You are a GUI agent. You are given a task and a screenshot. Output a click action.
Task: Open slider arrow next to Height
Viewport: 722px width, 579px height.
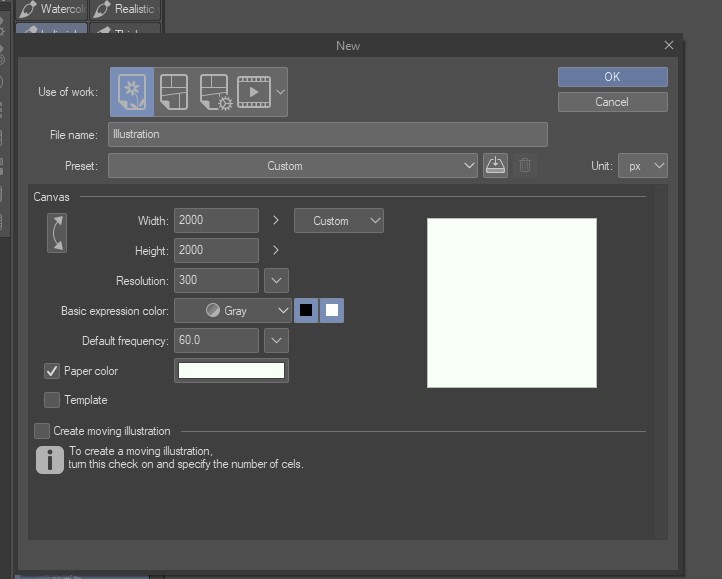tap(275, 250)
